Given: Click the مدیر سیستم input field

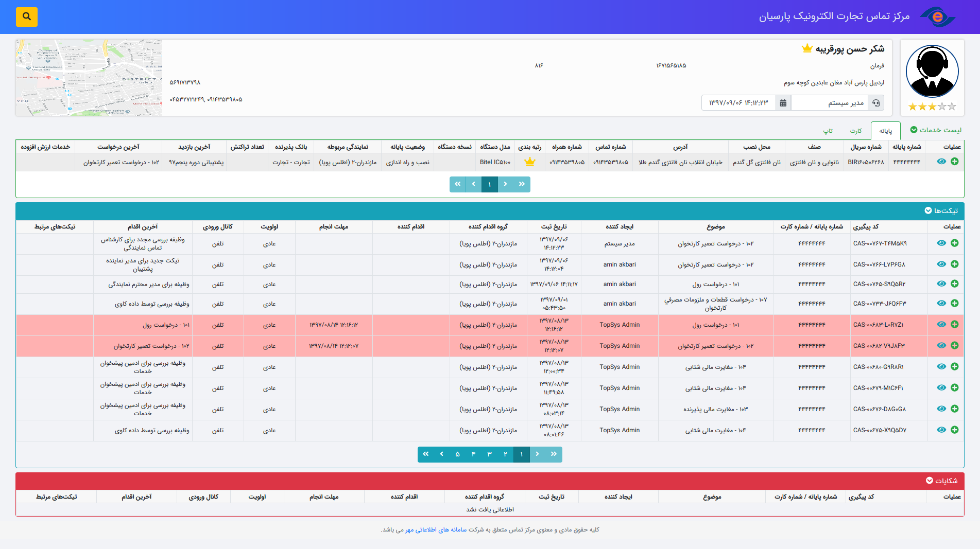Looking at the screenshot, I should (830, 103).
